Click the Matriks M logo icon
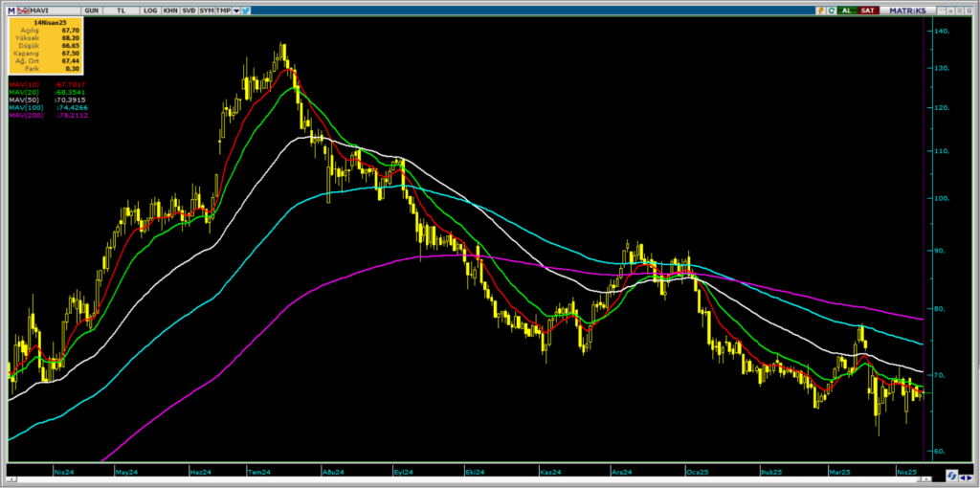 pyautogui.click(x=11, y=10)
